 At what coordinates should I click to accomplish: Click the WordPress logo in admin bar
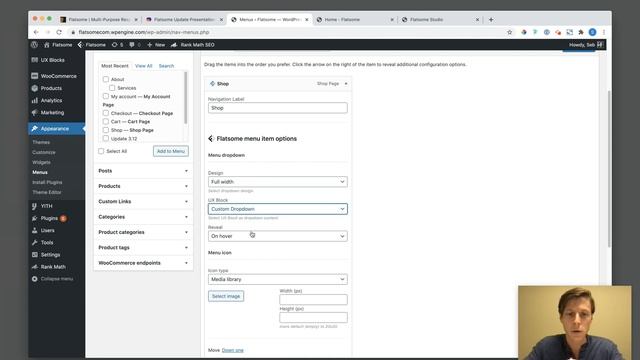point(34,44)
